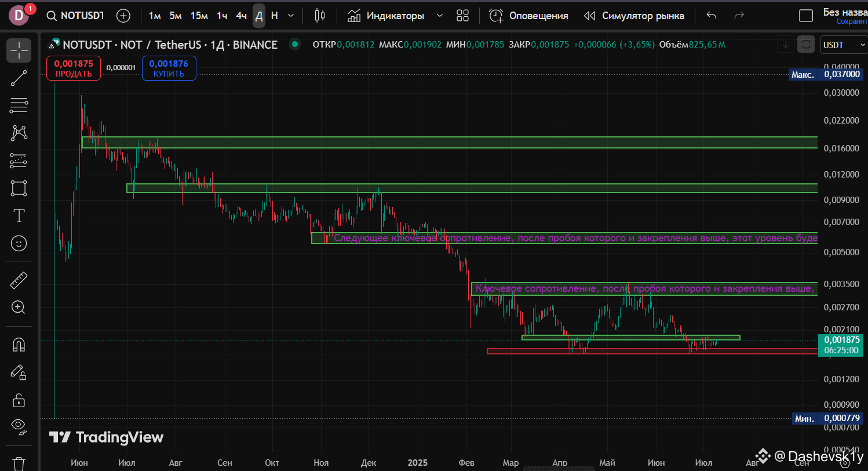Expand the indicators favorites chevron
Viewport: 868px width, 471px height.
click(x=440, y=16)
